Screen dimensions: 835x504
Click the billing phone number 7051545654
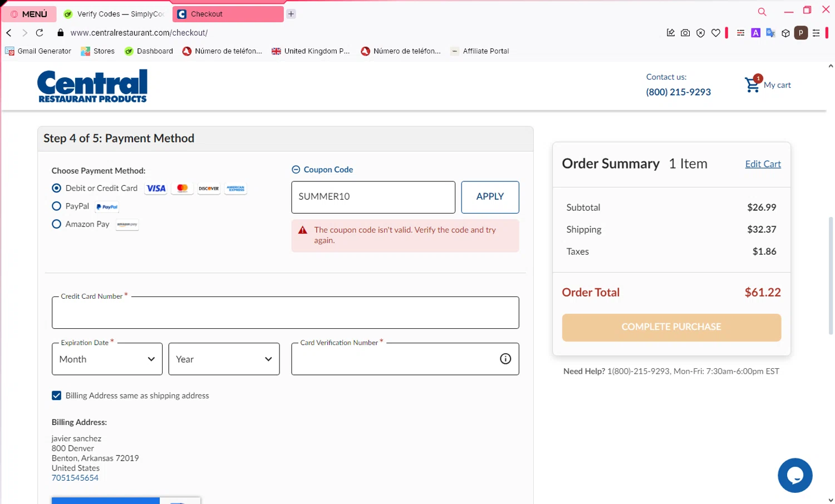coord(75,478)
